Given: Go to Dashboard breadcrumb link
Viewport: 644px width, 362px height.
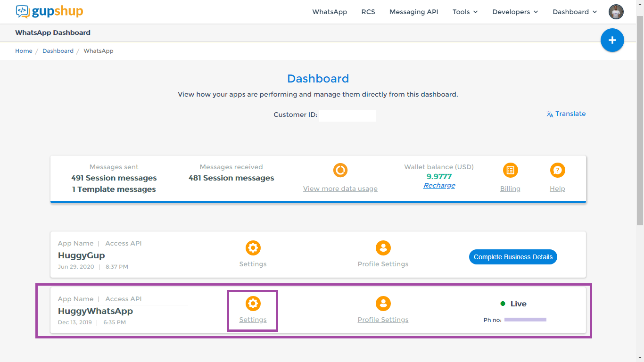Looking at the screenshot, I should click(58, 51).
